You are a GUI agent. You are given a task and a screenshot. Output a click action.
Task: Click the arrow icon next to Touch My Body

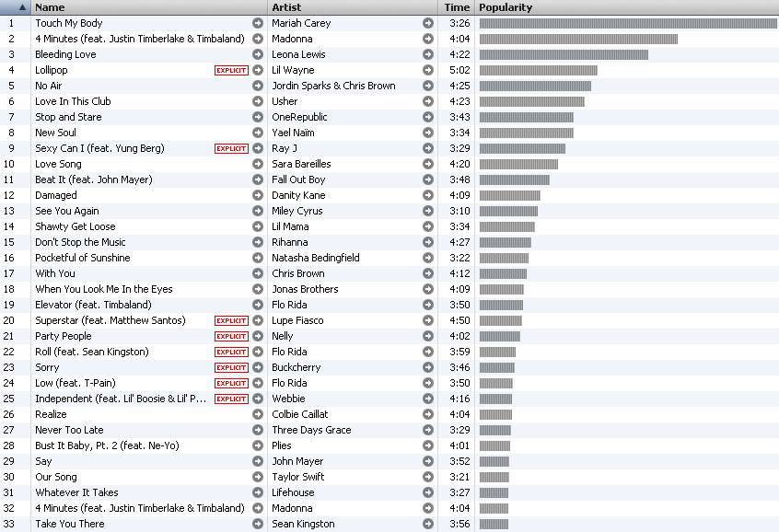point(257,23)
